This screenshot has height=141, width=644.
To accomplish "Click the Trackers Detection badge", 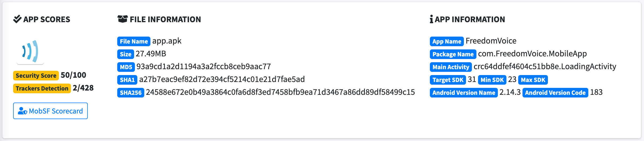I will point(42,88).
